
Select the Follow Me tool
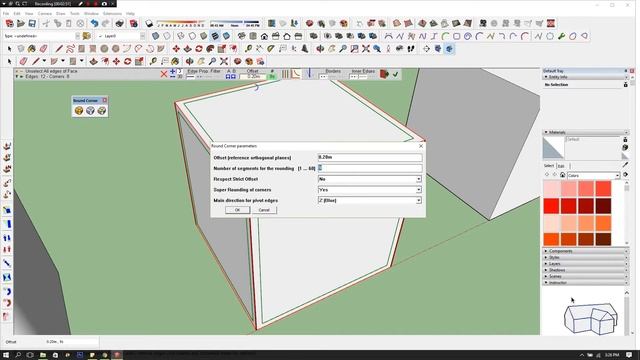tap(210, 49)
